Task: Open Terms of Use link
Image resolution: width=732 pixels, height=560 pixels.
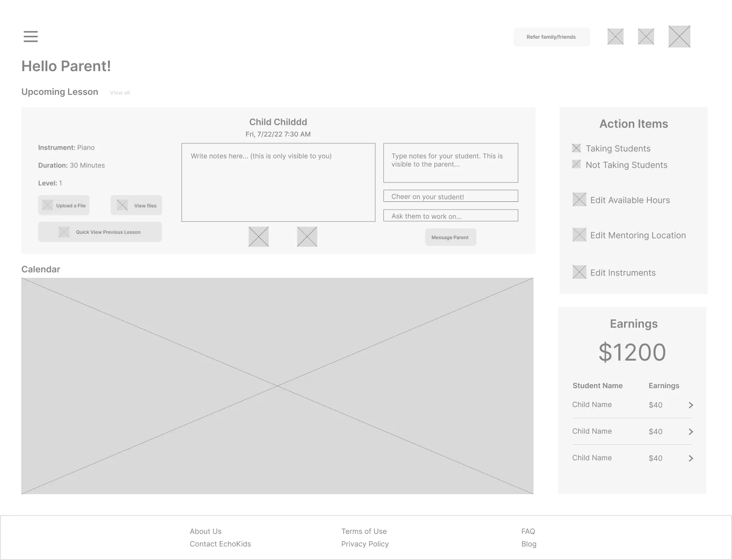Action: [x=364, y=531]
